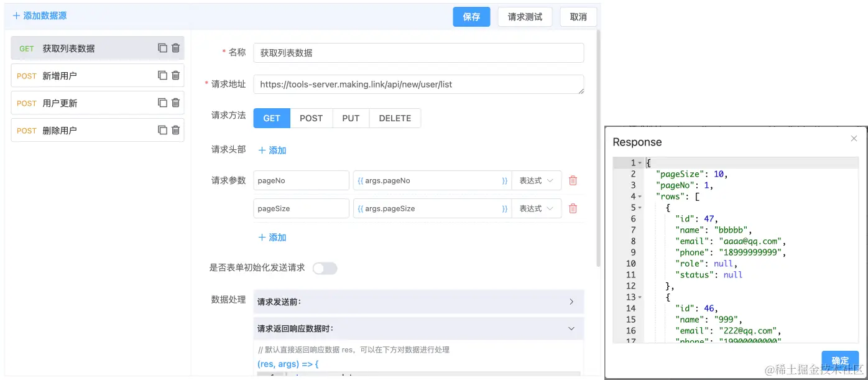Close the Response panel

coord(854,139)
